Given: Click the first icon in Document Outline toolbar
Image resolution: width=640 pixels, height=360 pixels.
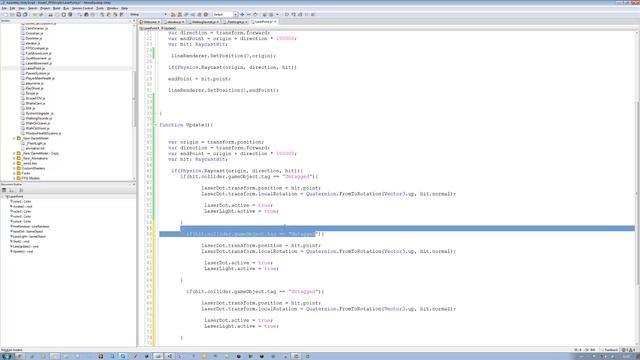Looking at the screenshot, I should 4,190.
